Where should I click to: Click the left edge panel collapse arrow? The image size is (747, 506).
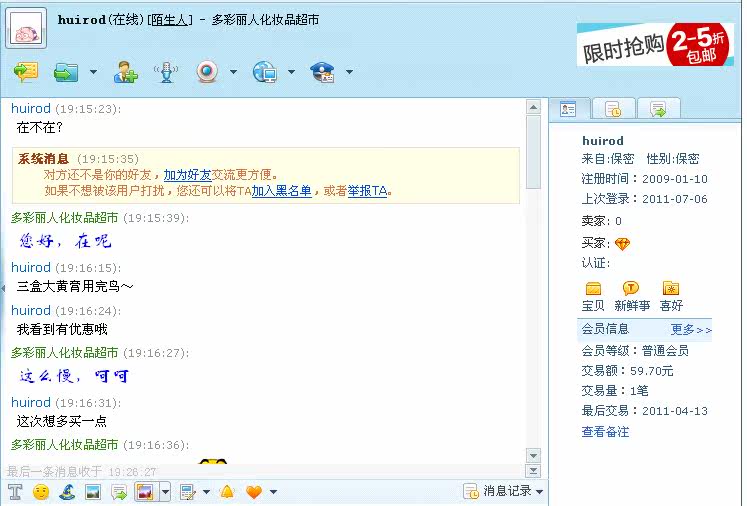tap(3, 288)
